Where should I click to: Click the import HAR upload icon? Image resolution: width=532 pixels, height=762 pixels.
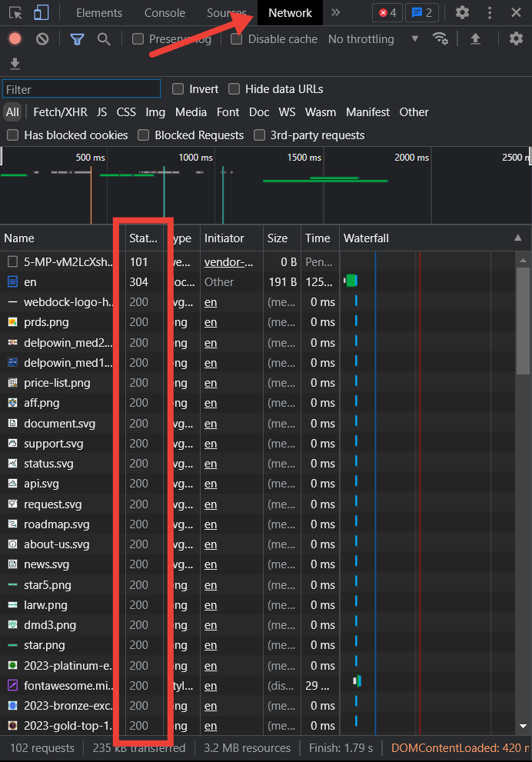point(475,38)
